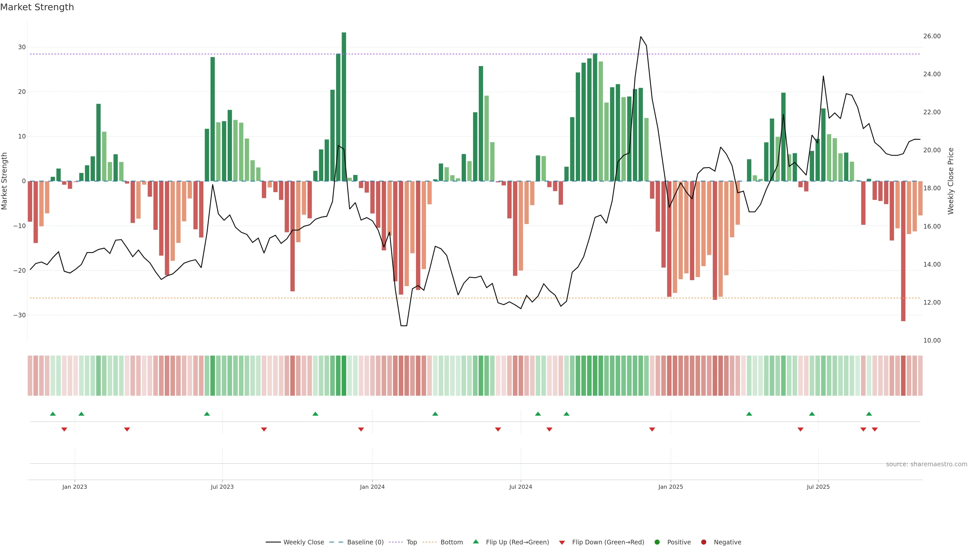This screenshot has width=980, height=551.
Task: Click the Positive green dot legend icon
Action: coord(657,542)
